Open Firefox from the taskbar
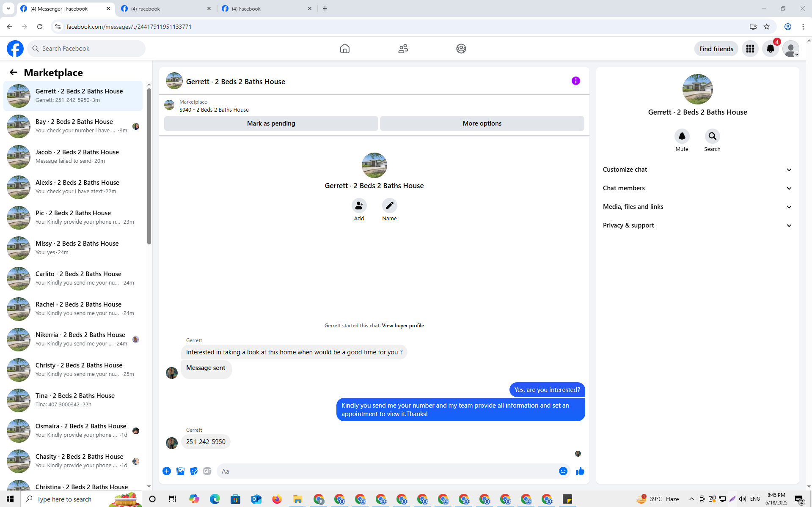Viewport: 812px width, 507px height. point(277,499)
